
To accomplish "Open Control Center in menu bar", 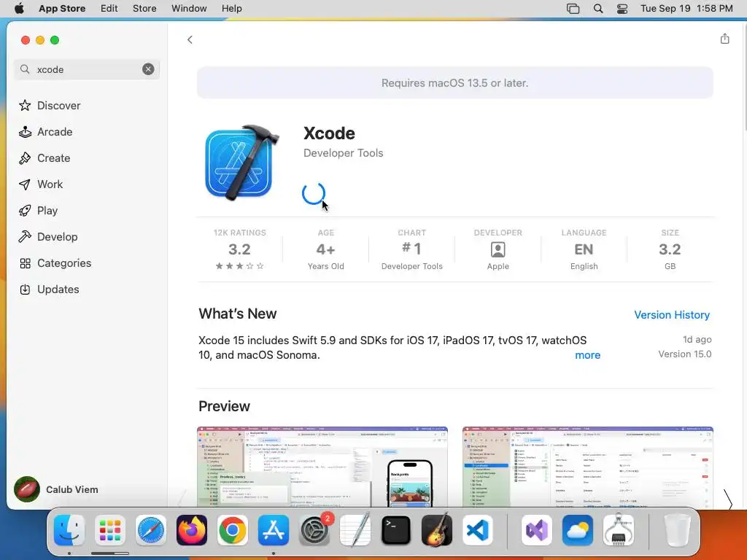I will pos(622,9).
